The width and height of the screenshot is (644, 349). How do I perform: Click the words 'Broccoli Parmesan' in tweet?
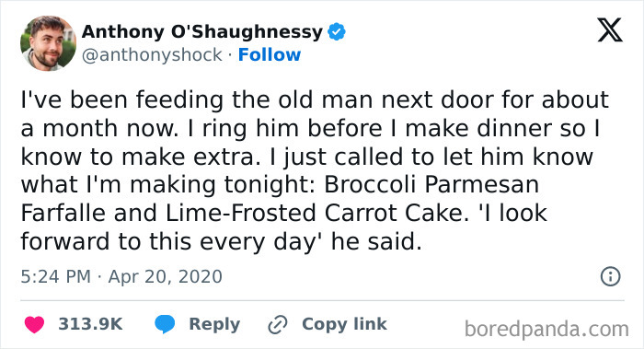tap(431, 184)
